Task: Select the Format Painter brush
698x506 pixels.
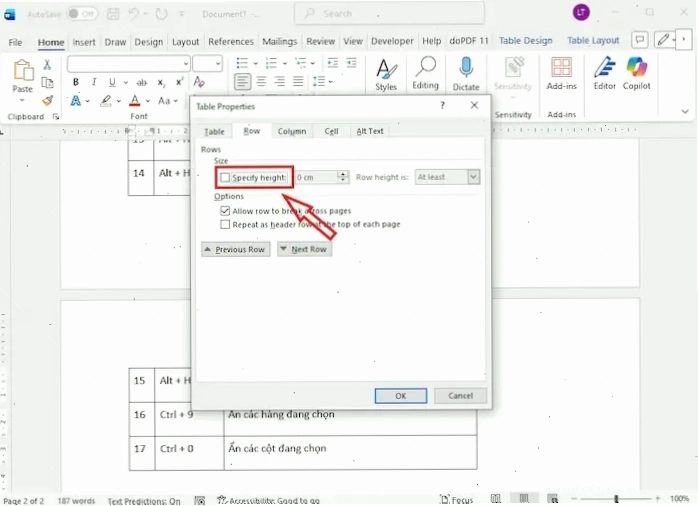Action: [x=47, y=101]
